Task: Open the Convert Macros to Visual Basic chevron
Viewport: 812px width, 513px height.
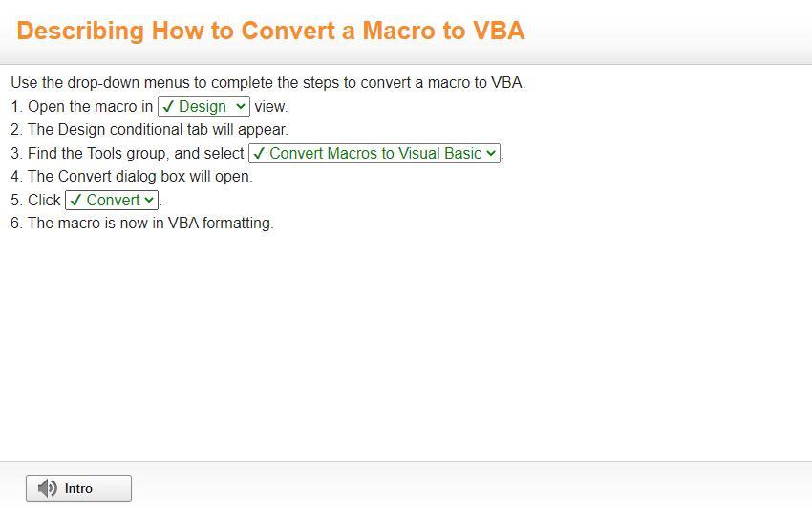Action: point(491,153)
